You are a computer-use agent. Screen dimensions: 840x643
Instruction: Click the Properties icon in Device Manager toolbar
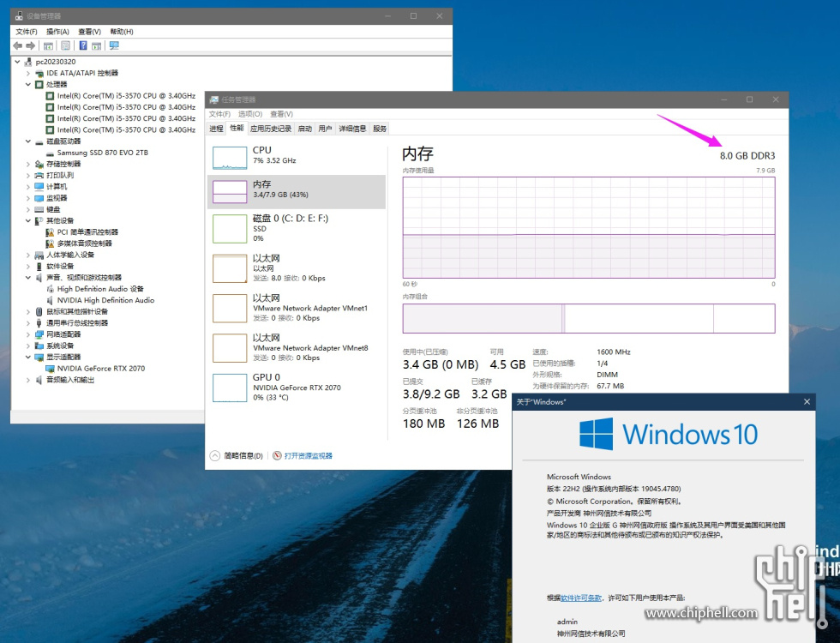[65, 45]
